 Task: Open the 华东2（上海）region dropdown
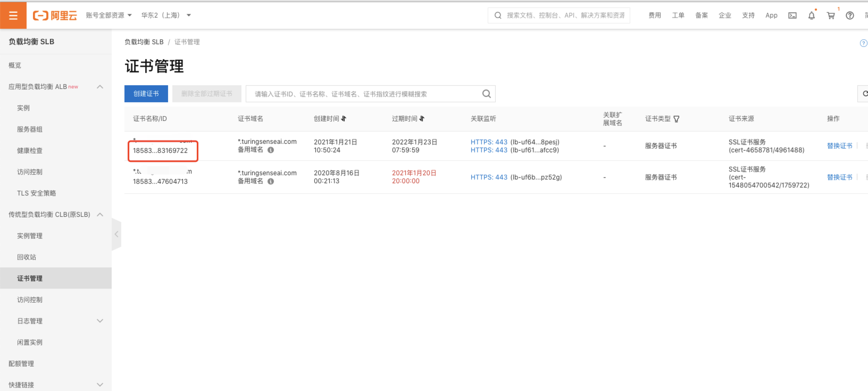(166, 15)
